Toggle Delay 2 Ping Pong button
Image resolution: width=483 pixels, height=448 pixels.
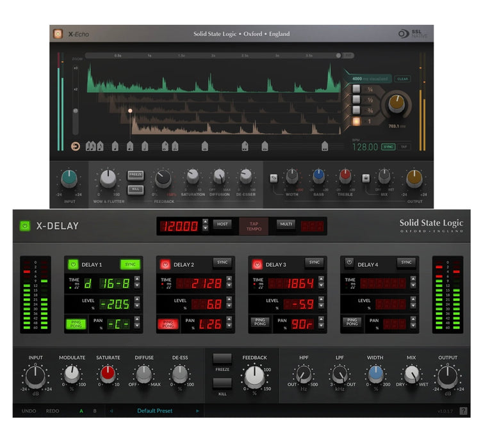(168, 324)
